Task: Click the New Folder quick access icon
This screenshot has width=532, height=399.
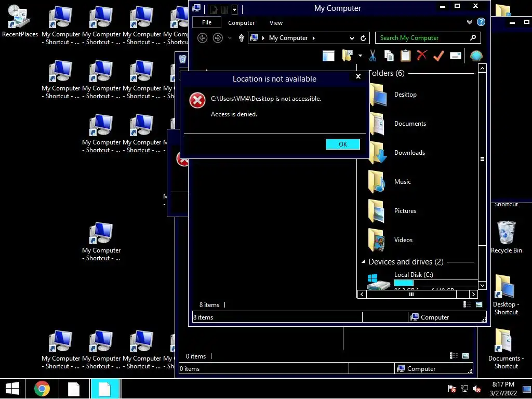Action: coord(224,9)
